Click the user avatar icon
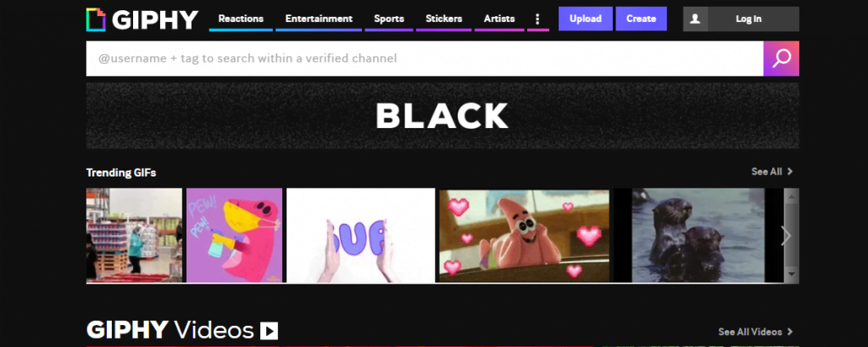The width and height of the screenshot is (868, 347). pyautogui.click(x=695, y=19)
